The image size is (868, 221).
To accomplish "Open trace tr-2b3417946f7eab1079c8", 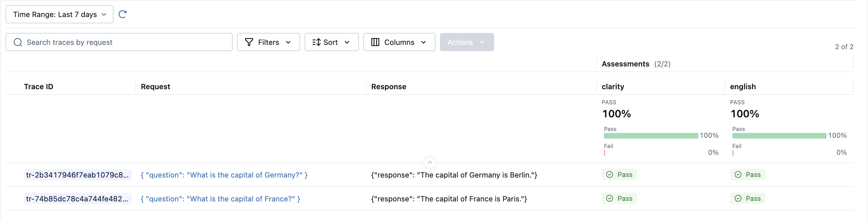I will (77, 175).
